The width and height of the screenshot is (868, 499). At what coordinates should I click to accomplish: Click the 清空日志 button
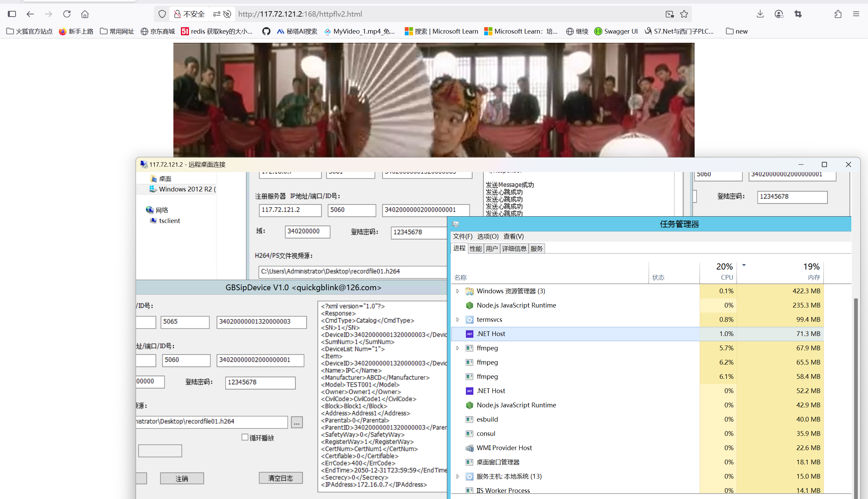[281, 478]
